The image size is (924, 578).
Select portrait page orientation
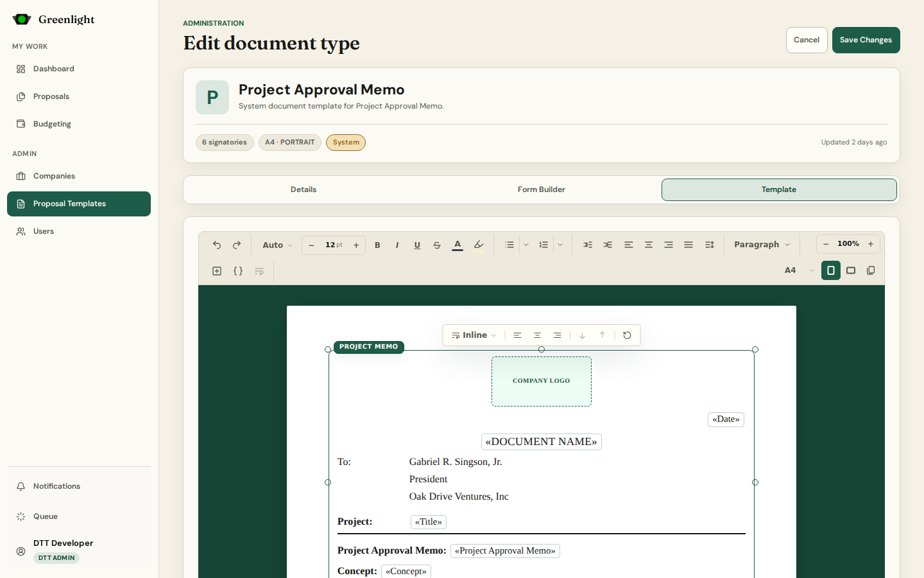[x=831, y=270]
